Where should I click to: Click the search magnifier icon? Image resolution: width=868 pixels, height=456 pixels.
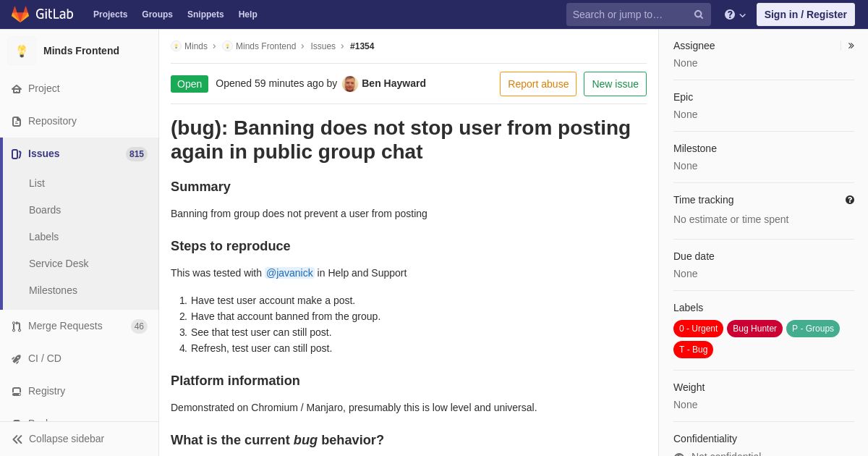(699, 14)
